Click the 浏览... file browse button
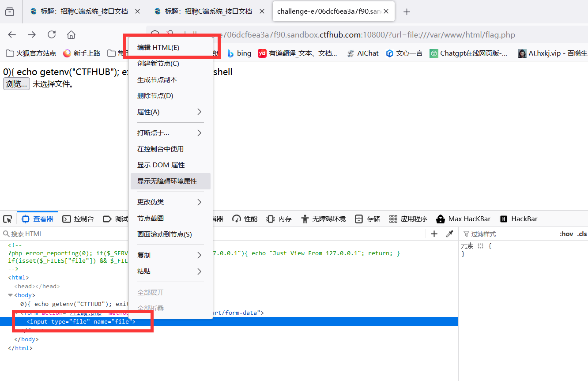Viewport: 588px width, 381px height. click(x=17, y=84)
